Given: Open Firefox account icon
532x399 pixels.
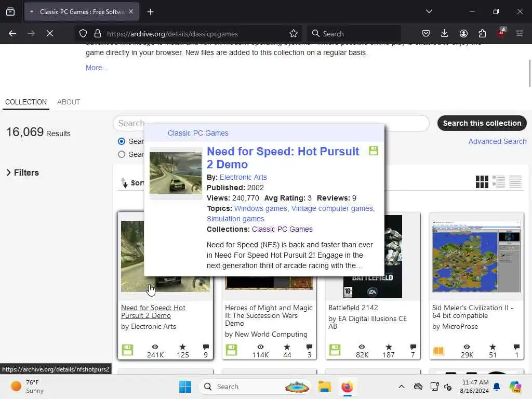Looking at the screenshot, I should (x=463, y=33).
